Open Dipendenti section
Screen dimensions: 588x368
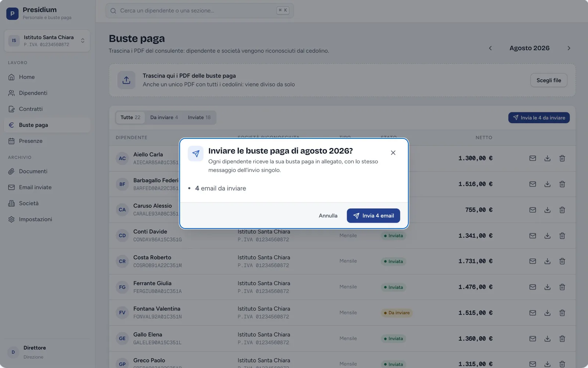click(47, 93)
